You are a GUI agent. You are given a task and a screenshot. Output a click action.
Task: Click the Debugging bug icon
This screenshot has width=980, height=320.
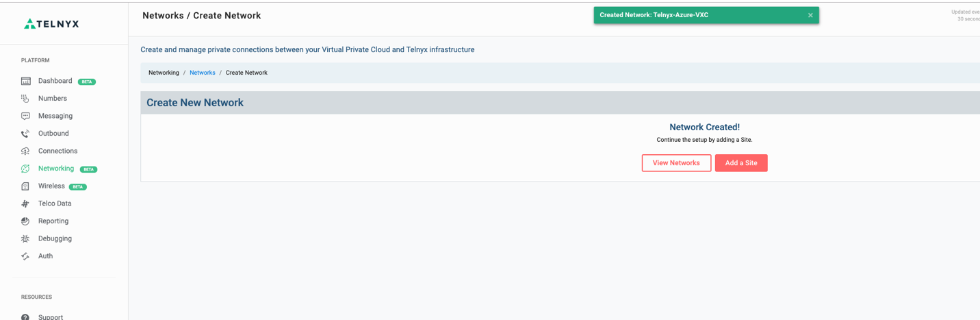(25, 238)
